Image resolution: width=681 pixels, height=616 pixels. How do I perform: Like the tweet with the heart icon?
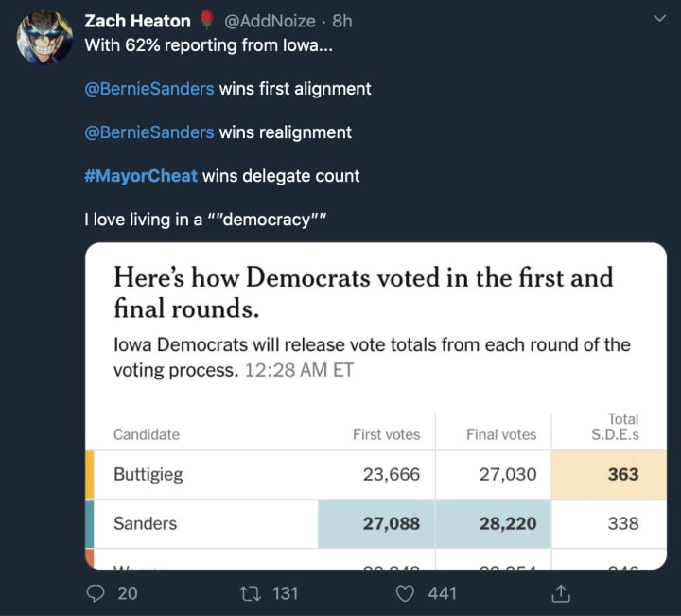[406, 593]
